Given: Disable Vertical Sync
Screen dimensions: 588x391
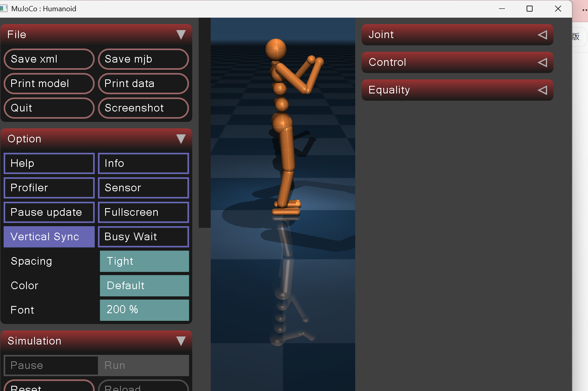Looking at the screenshot, I should 49,237.
